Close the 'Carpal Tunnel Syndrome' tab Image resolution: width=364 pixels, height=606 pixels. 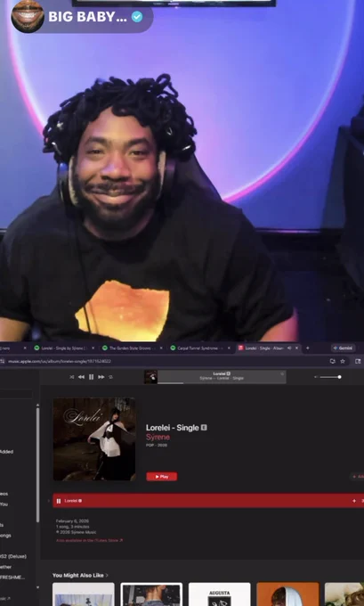(229, 348)
